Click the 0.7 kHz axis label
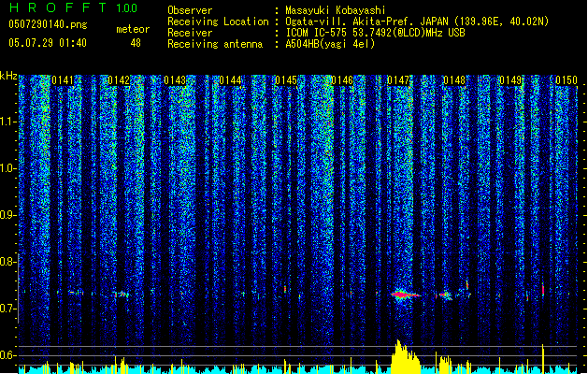This screenshot has height=374, width=588. pyautogui.click(x=7, y=309)
